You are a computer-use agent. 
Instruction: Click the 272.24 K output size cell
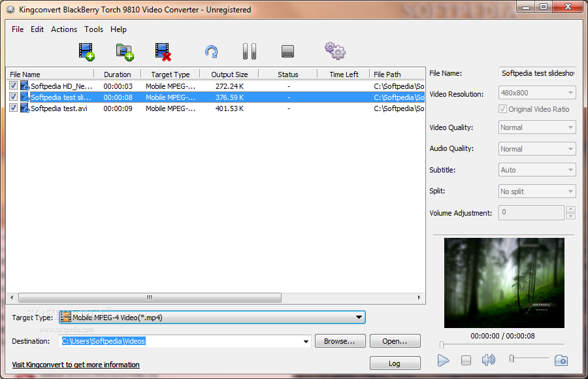pyautogui.click(x=229, y=86)
